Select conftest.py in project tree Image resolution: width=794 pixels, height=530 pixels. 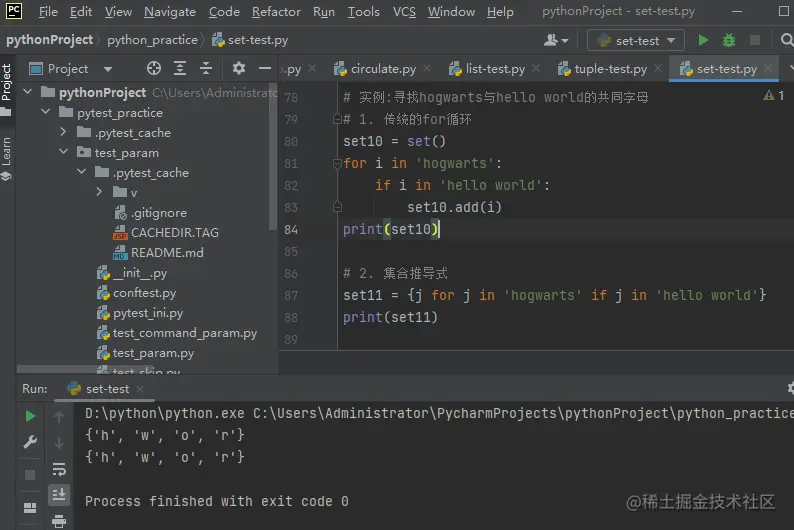[136, 293]
